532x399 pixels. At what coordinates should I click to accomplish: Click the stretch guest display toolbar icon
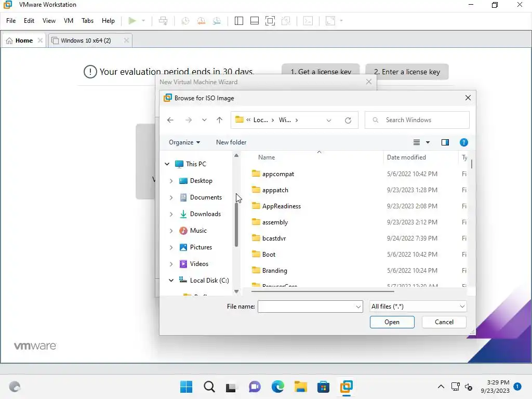pyautogui.click(x=330, y=21)
